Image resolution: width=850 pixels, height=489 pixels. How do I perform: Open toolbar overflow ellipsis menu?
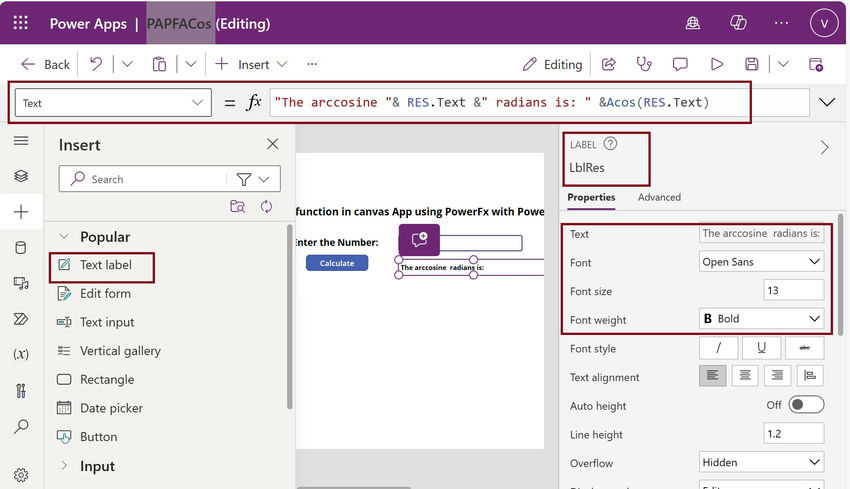click(312, 64)
